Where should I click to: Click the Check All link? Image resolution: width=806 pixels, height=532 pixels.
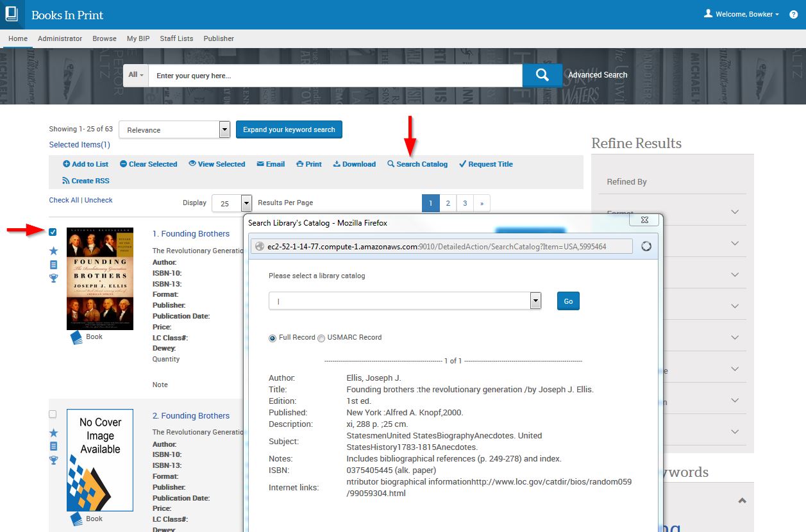pyautogui.click(x=64, y=200)
